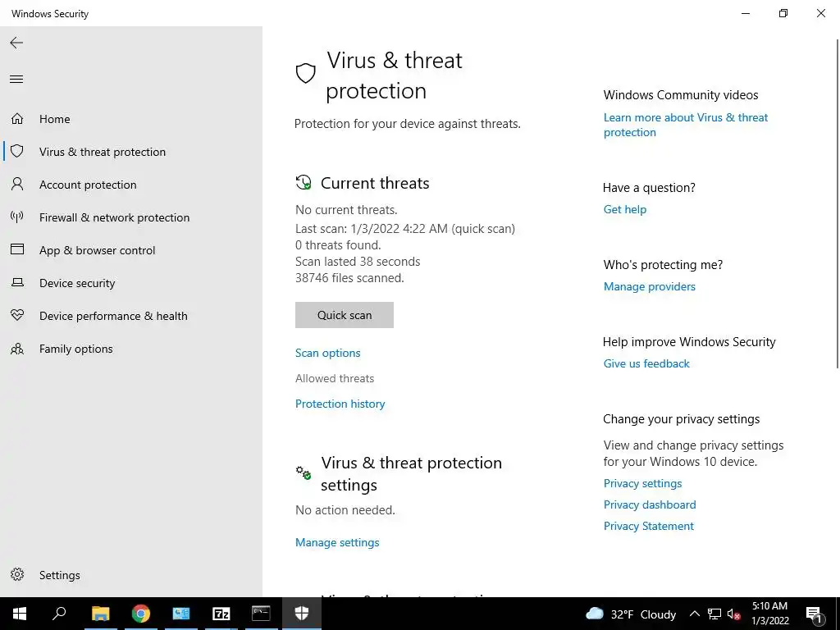840x630 pixels.
Task: Click 'No current threats.' text
Action: click(347, 210)
